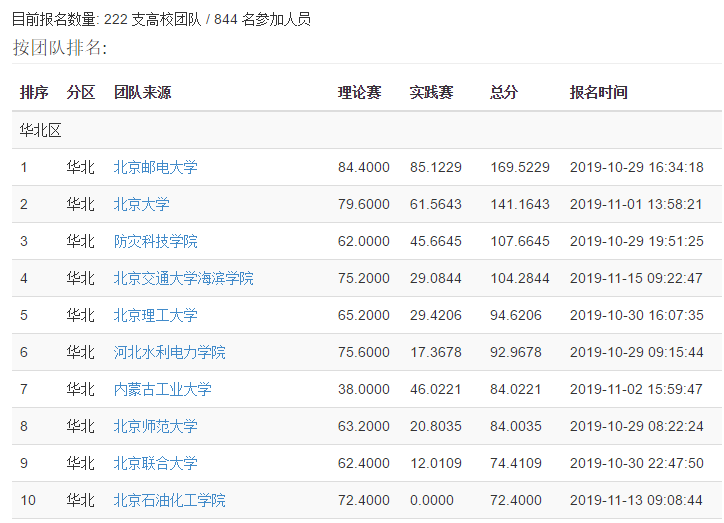Select theory score 63.2000
Image resolution: width=724 pixels, height=523 pixels.
pyautogui.click(x=364, y=426)
